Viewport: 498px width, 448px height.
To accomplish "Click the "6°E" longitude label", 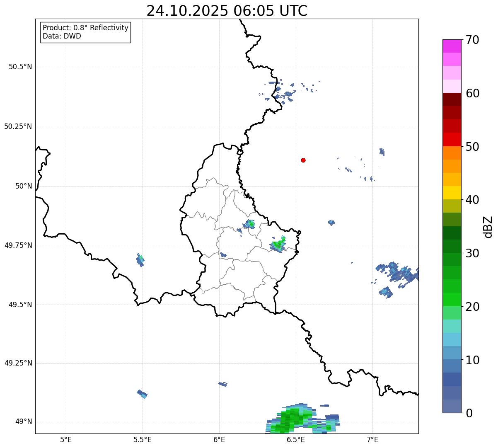I will [x=219, y=439].
